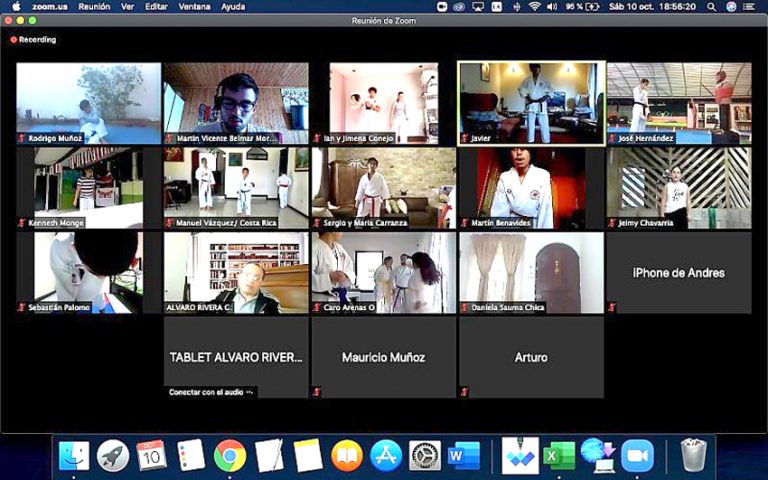The image size is (768, 480).
Task: Open Launchpad rocket icon
Action: [x=113, y=455]
